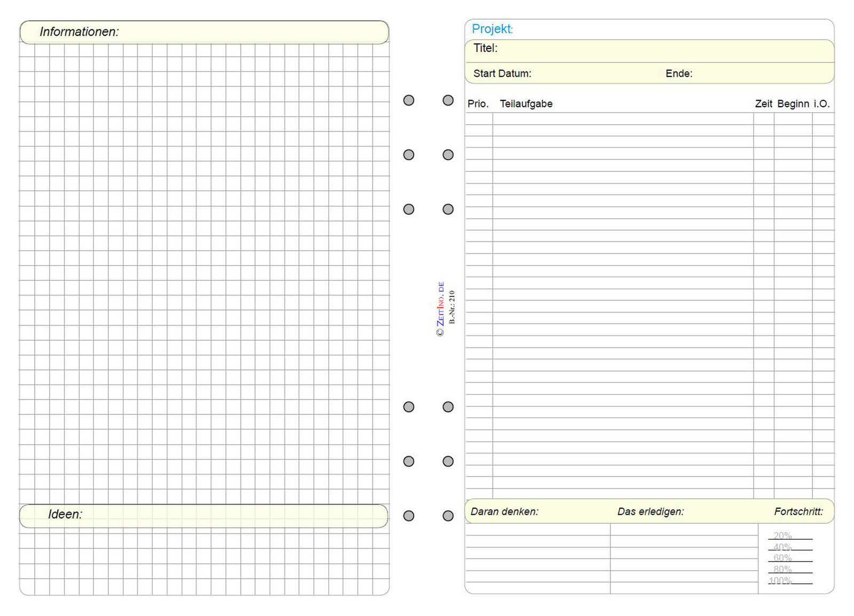
Task: Select the Ideen: heading
Action: click(x=65, y=514)
